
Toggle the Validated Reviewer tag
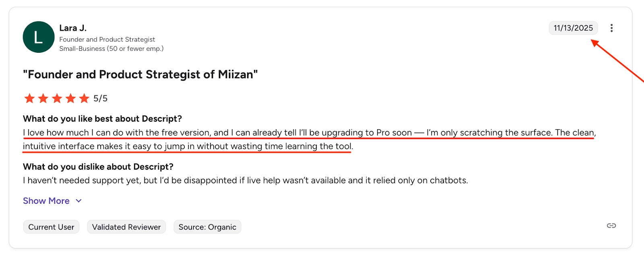tap(126, 226)
